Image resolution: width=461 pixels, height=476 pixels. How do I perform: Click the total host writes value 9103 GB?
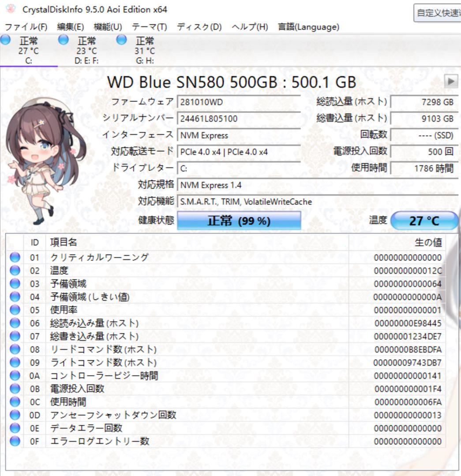(424, 119)
